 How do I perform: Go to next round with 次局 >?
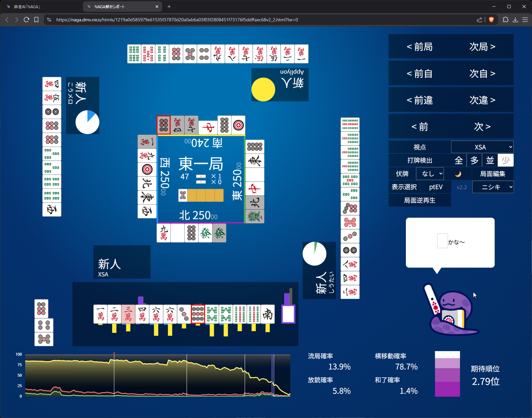pos(482,47)
